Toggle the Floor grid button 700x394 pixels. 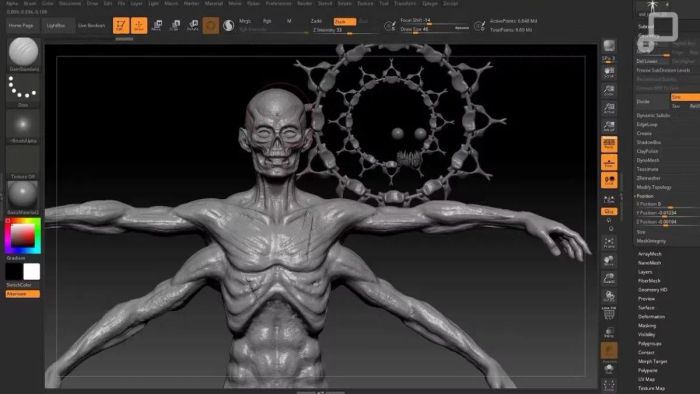tap(609, 162)
